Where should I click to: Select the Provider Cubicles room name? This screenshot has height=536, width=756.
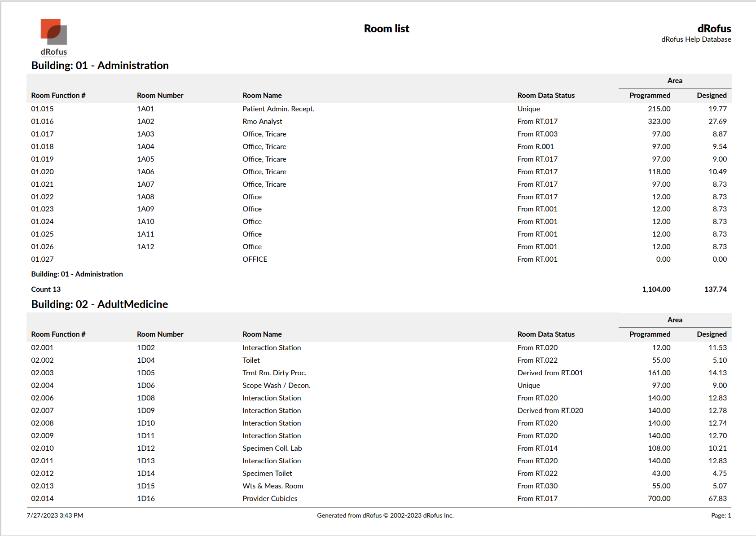click(x=270, y=498)
